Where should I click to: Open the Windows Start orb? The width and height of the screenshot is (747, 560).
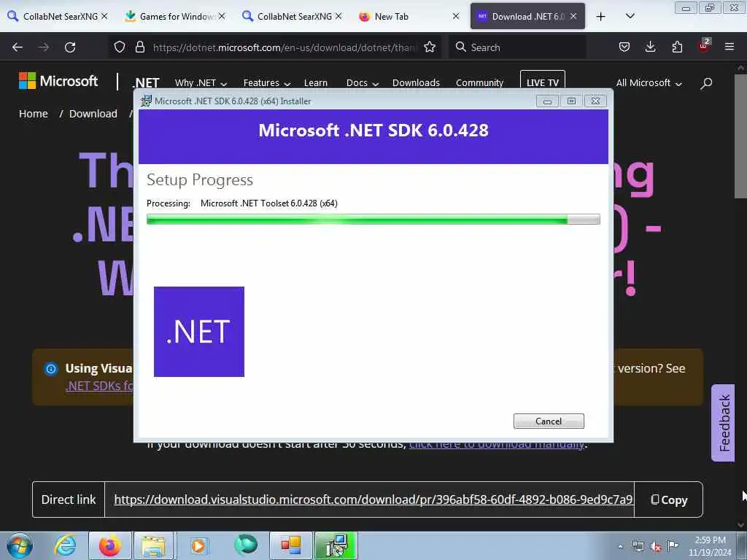(20, 545)
